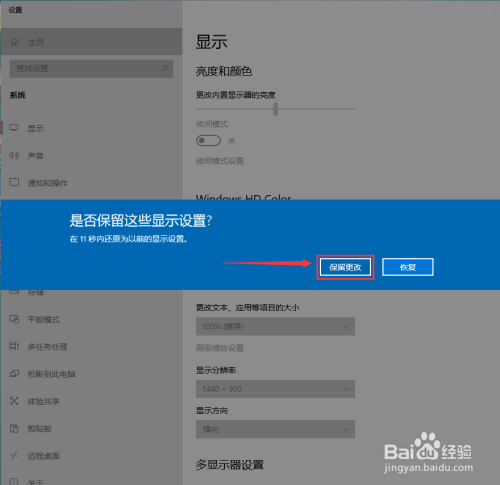Click the search magnifier icon
Screen dimensions: 500x485
tap(165, 69)
